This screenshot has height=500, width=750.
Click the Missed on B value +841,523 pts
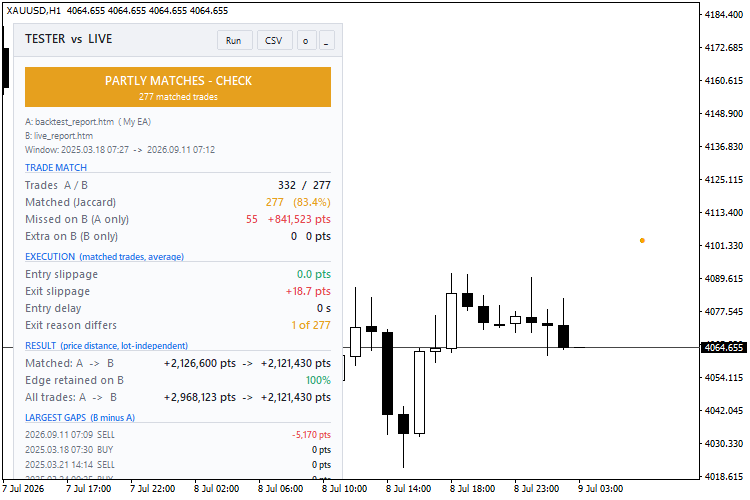tap(299, 219)
